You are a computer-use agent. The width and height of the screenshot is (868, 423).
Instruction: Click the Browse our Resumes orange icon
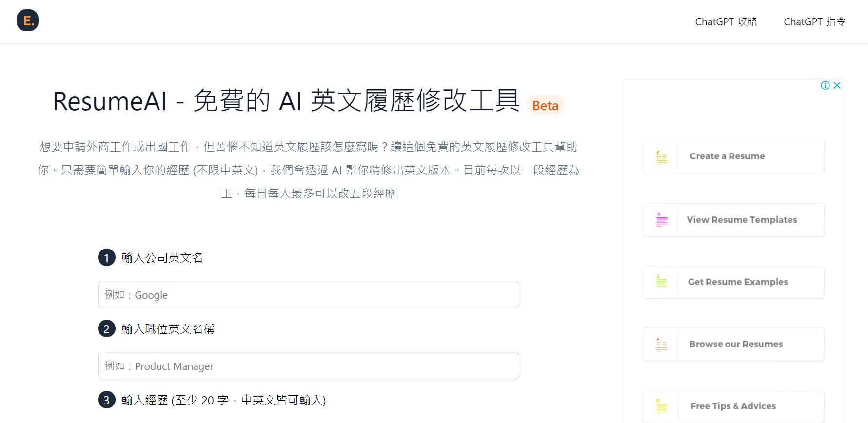[x=662, y=345]
